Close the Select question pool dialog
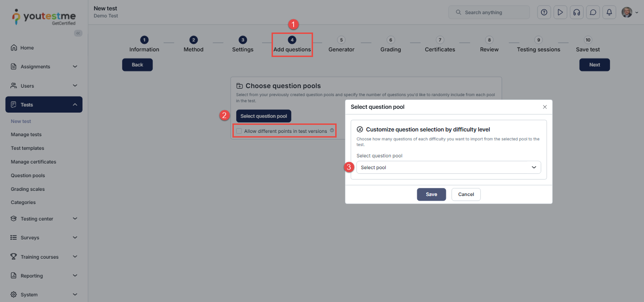The width and height of the screenshot is (644, 302). [x=545, y=107]
